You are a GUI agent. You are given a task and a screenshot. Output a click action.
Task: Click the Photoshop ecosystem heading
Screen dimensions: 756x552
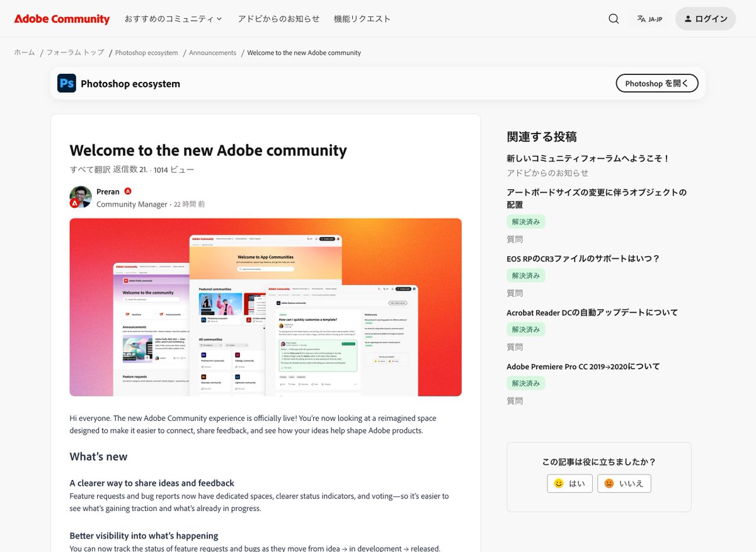130,84
